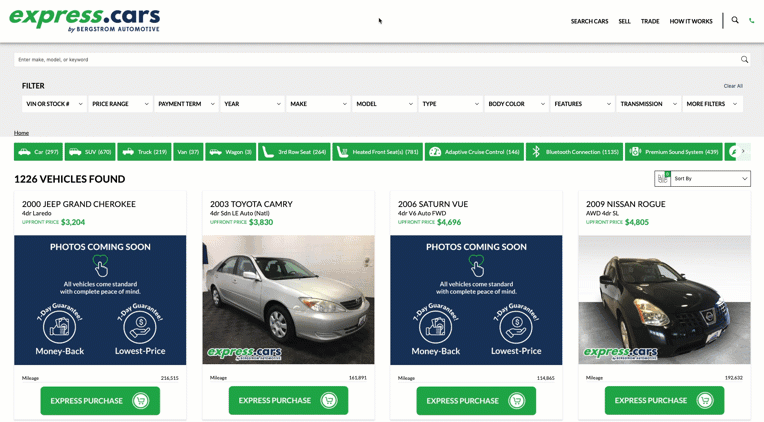Viewport: 764px width, 422px height.
Task: Open HOW IT WORKS in top navigation
Action: click(691, 21)
